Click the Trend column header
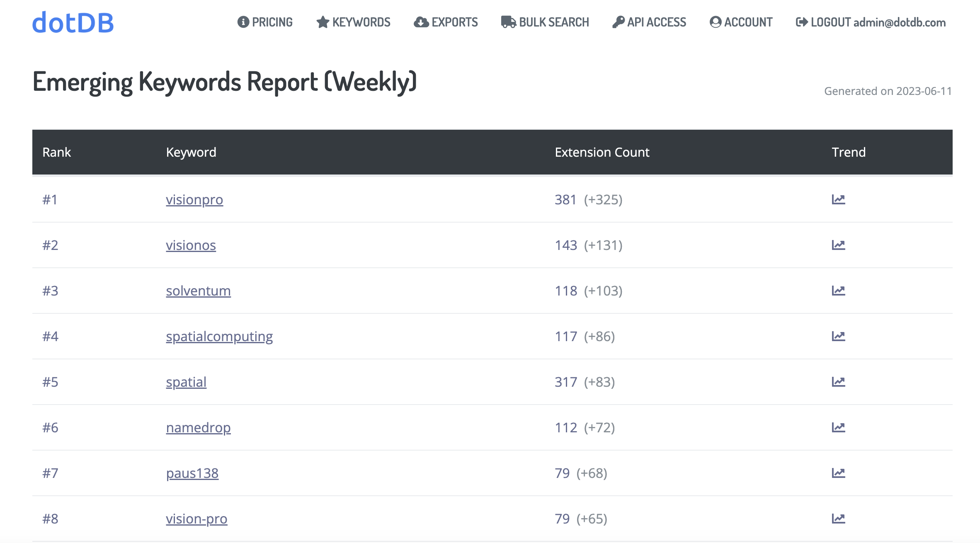The width and height of the screenshot is (980, 543). pos(849,152)
